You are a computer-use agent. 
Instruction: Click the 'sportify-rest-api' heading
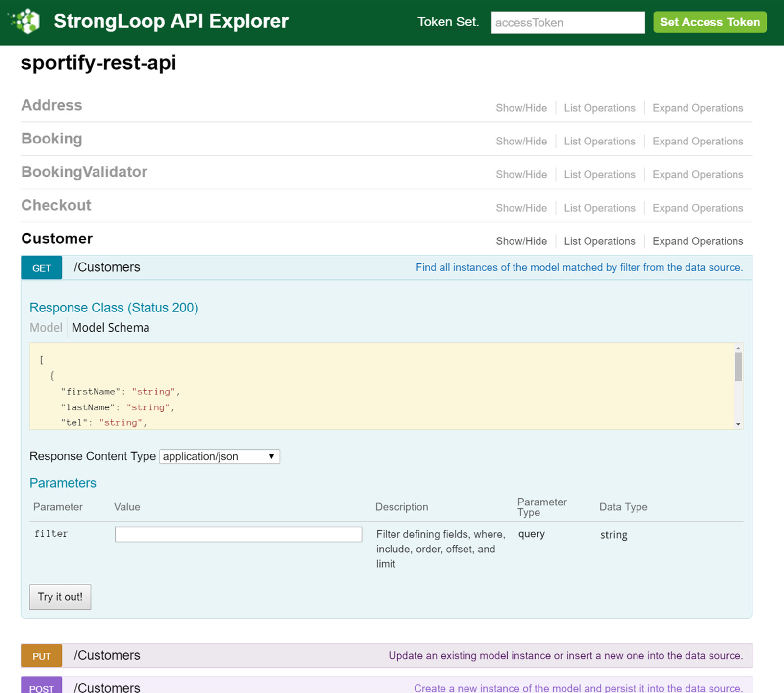tap(98, 63)
